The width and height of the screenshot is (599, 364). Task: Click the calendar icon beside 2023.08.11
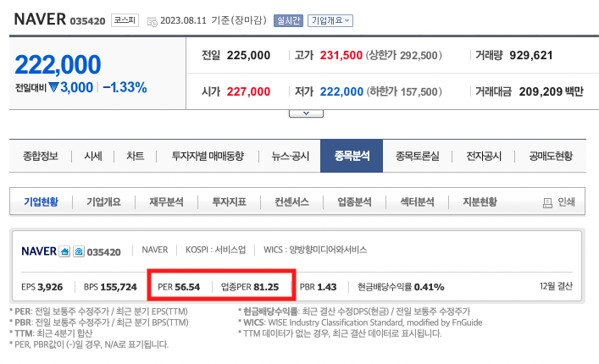coord(152,22)
